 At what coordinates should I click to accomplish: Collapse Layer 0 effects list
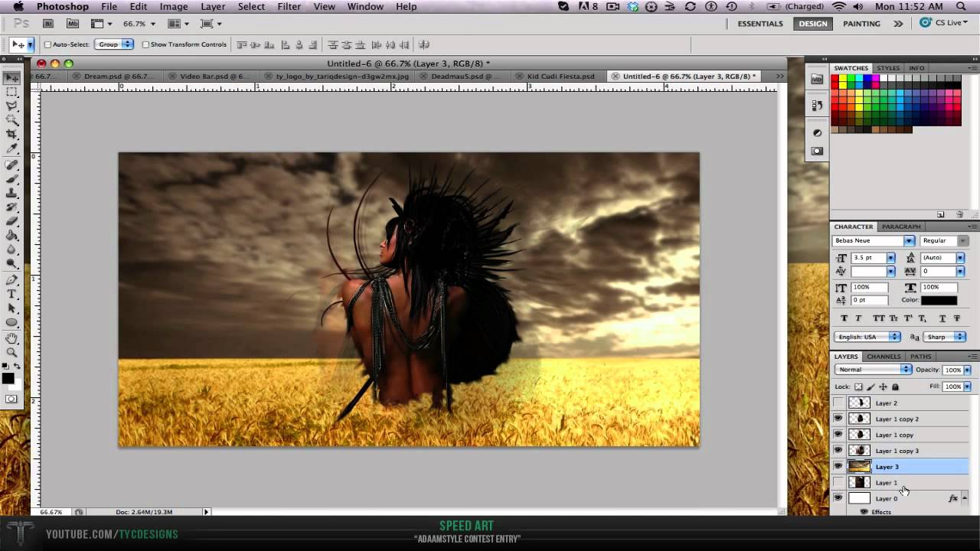pos(965,498)
